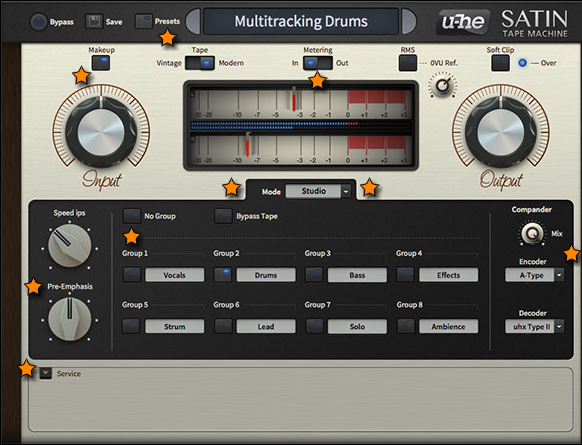Screen dimensions: 582x445
Task: Enable the Group 5 Strum select button
Action: point(132,326)
